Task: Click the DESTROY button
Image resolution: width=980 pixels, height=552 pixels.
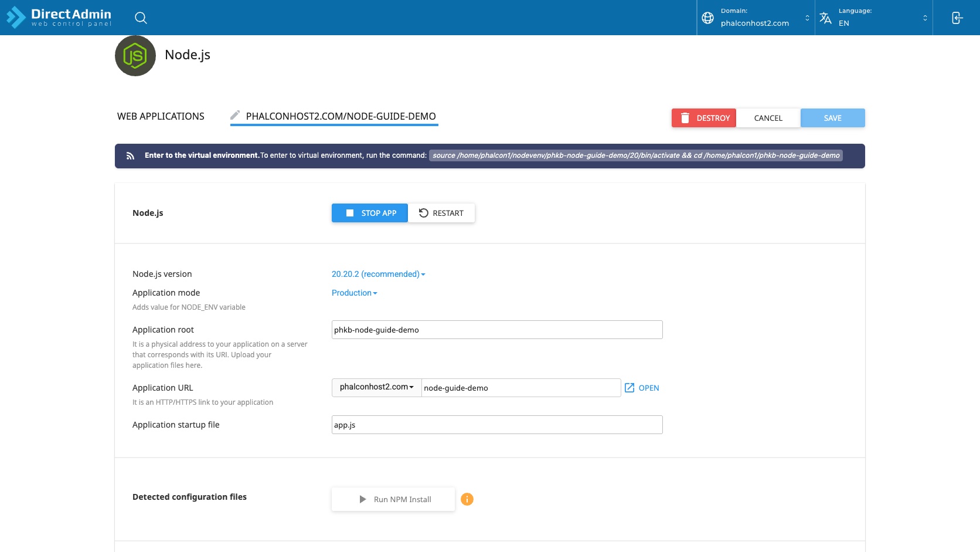Action: click(x=704, y=118)
